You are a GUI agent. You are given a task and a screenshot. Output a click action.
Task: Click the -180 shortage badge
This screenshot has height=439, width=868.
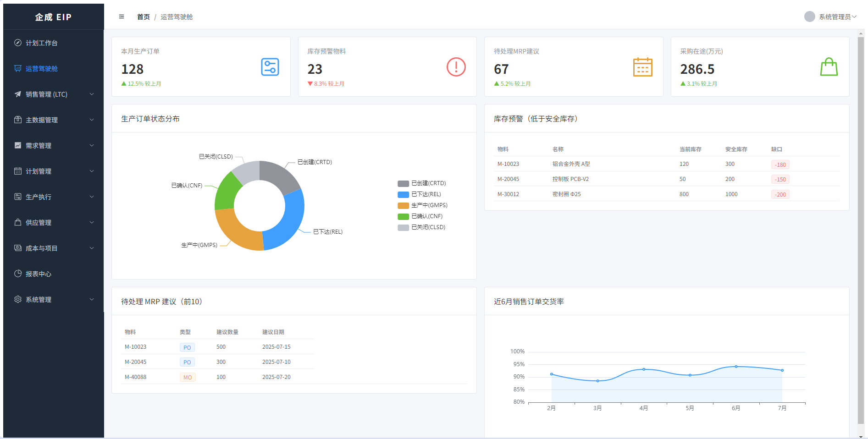pyautogui.click(x=780, y=165)
